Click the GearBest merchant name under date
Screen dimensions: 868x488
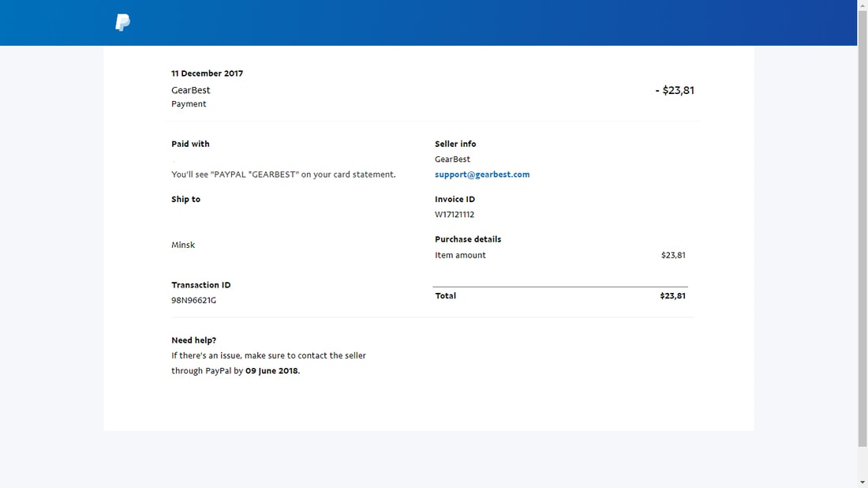[190, 90]
